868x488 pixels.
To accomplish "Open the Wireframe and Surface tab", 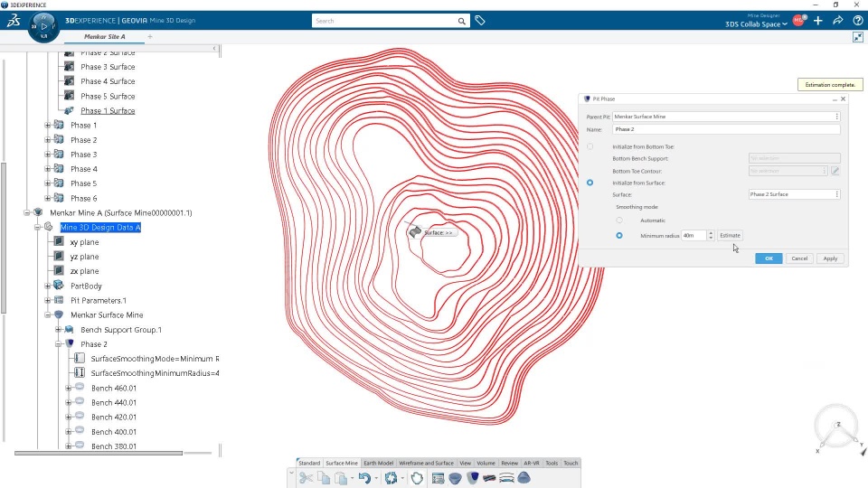I will click(426, 463).
